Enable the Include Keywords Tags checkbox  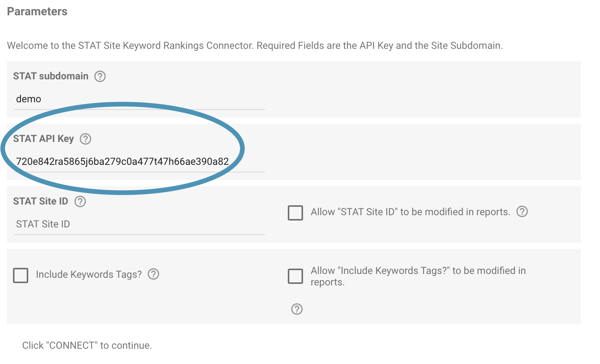[20, 275]
